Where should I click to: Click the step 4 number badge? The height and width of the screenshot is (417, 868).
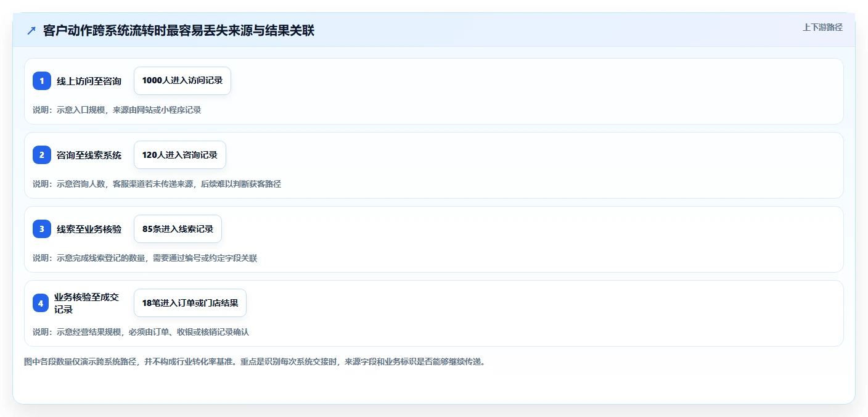[42, 303]
